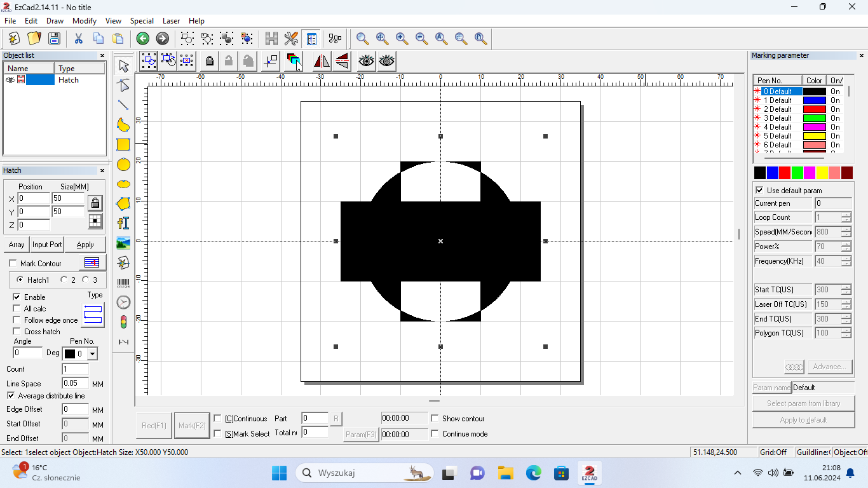The height and width of the screenshot is (488, 868).
Task: Open file using the folder icon
Action: click(34, 38)
